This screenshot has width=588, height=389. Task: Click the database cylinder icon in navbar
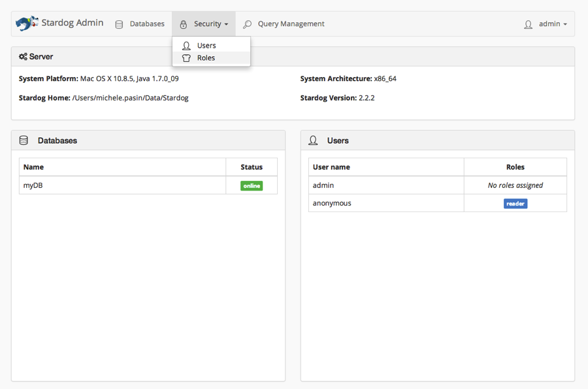[x=119, y=24]
